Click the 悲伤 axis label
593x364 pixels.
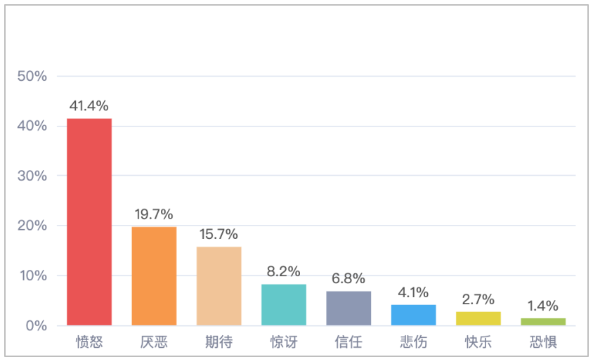tap(413, 343)
